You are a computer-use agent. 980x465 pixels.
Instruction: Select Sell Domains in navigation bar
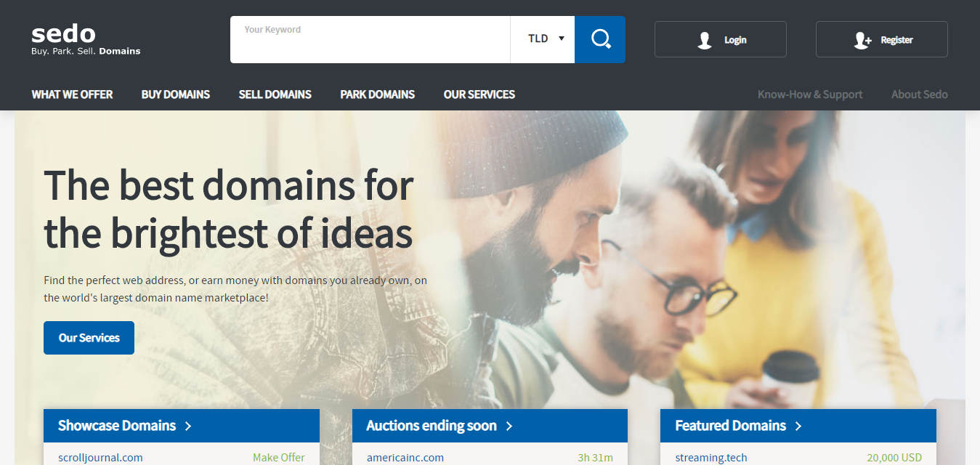[275, 94]
